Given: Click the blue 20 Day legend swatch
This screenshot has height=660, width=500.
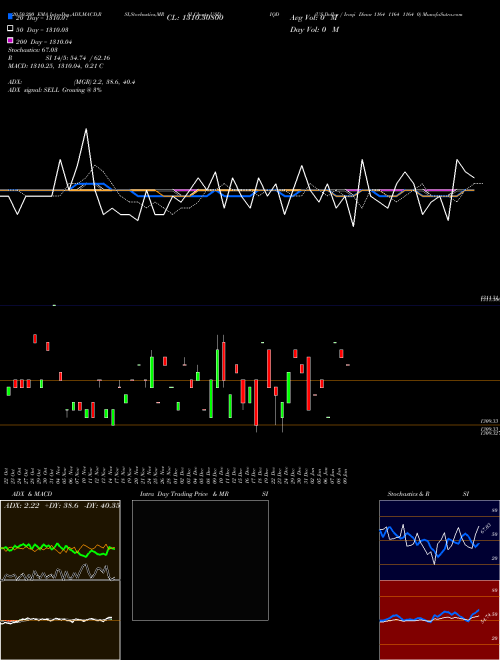Looking at the screenshot, I should [11, 17].
